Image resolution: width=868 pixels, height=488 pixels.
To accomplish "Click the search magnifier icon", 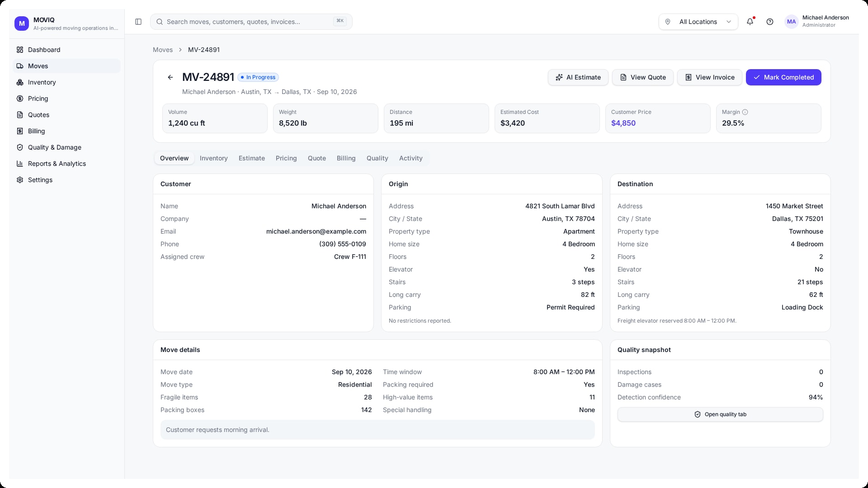I will tap(160, 22).
